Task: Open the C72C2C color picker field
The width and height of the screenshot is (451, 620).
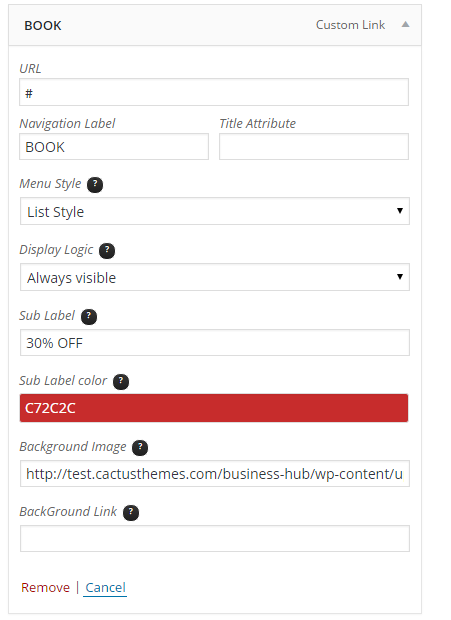Action: [x=214, y=408]
